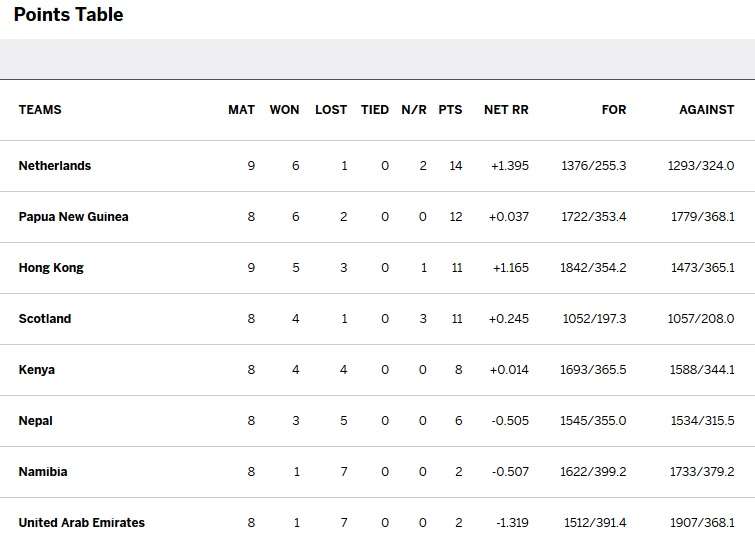Image resolution: width=755 pixels, height=539 pixels.
Task: Click the N/R column header
Action: 414,110
